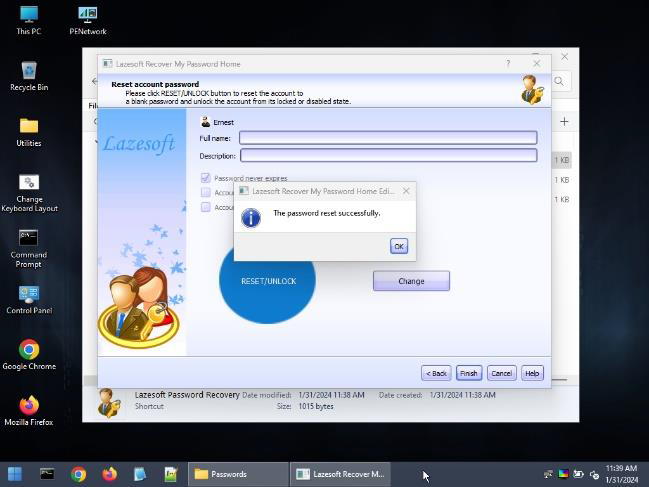This screenshot has width=649, height=487.
Task: Click the Help button at wizard bottom
Action: click(x=532, y=373)
